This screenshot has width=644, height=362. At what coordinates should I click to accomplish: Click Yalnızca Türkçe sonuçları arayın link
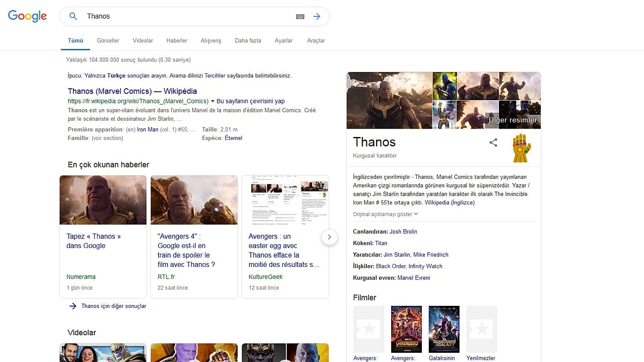pos(125,76)
